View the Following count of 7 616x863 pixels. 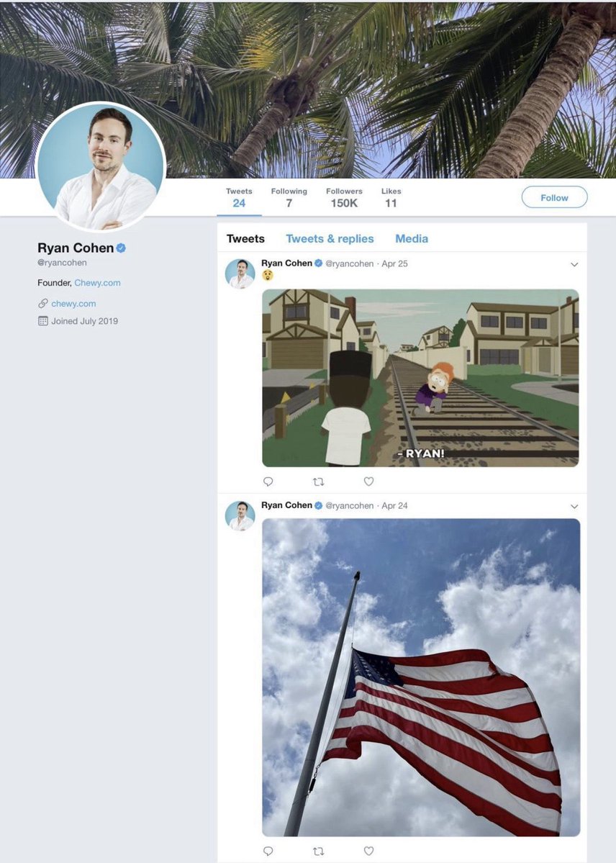coord(289,198)
